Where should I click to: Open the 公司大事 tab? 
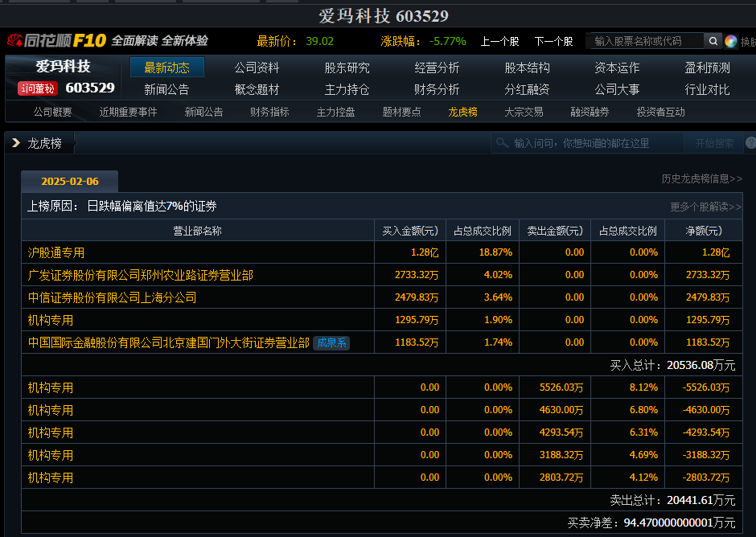tap(617, 89)
